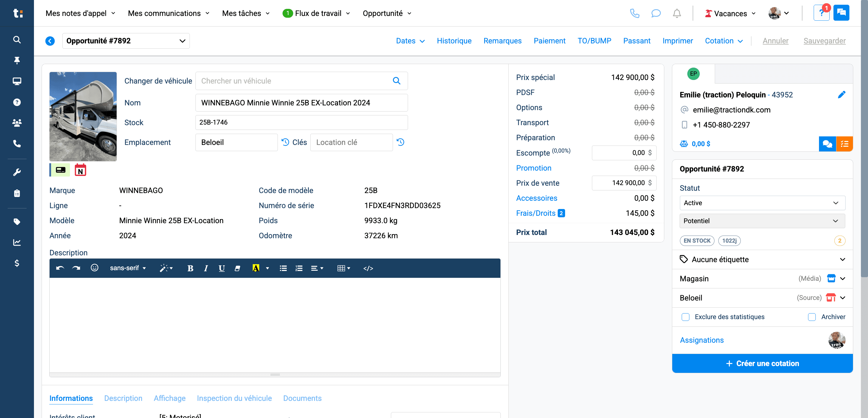Open key location history clock icon
The image size is (868, 418).
pos(400,142)
